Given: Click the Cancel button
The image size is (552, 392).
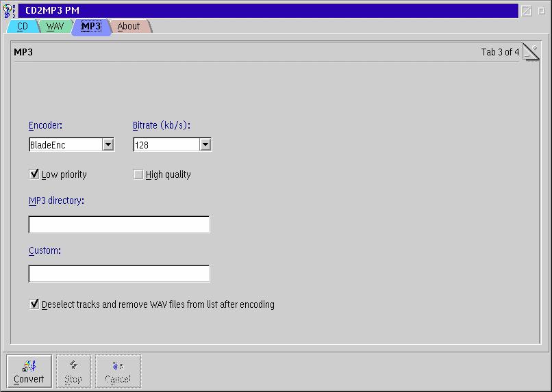Looking at the screenshot, I should click(118, 371).
